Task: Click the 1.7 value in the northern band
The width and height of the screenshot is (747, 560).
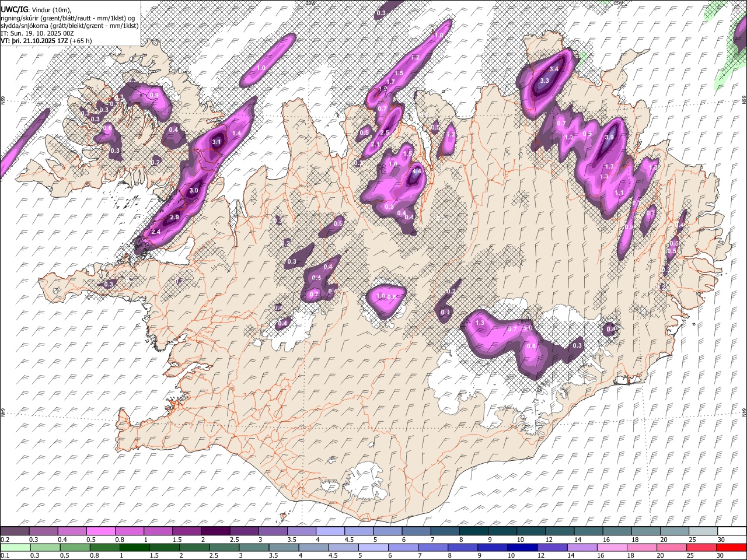Action: tap(390, 82)
